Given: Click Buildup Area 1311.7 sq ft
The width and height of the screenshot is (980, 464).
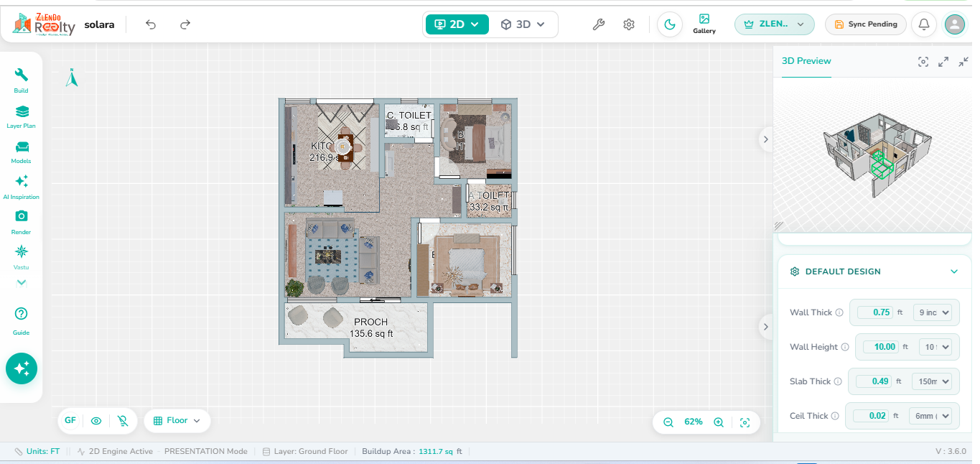Looking at the screenshot, I should [x=412, y=452].
